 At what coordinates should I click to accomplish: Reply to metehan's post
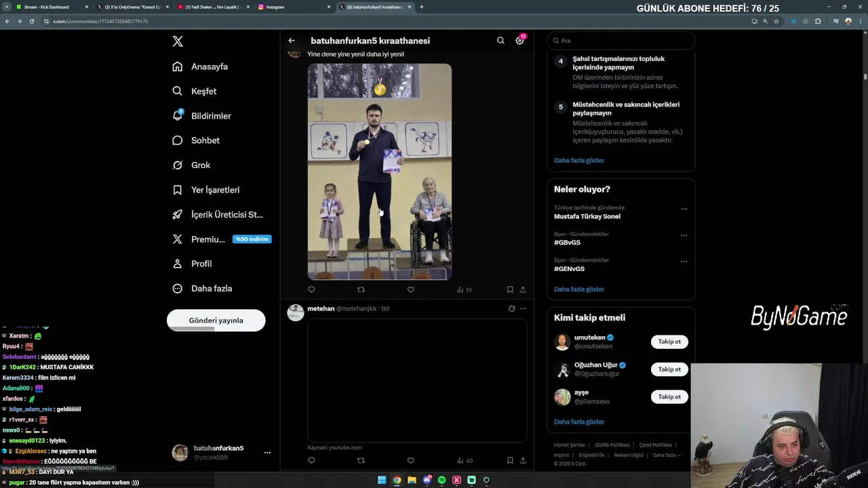(311, 460)
